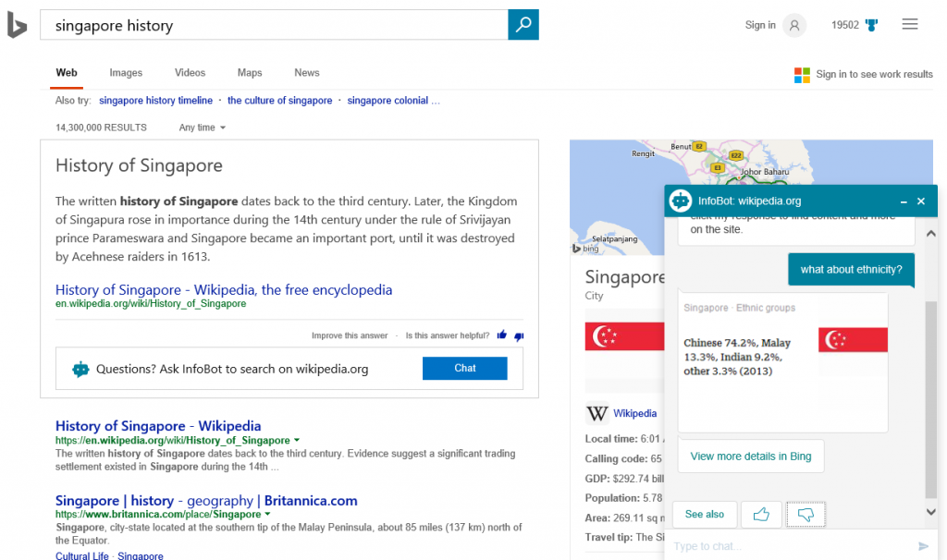Click the 14,300,000 RESULTS count
This screenshot has height=560, width=947.
(x=101, y=128)
